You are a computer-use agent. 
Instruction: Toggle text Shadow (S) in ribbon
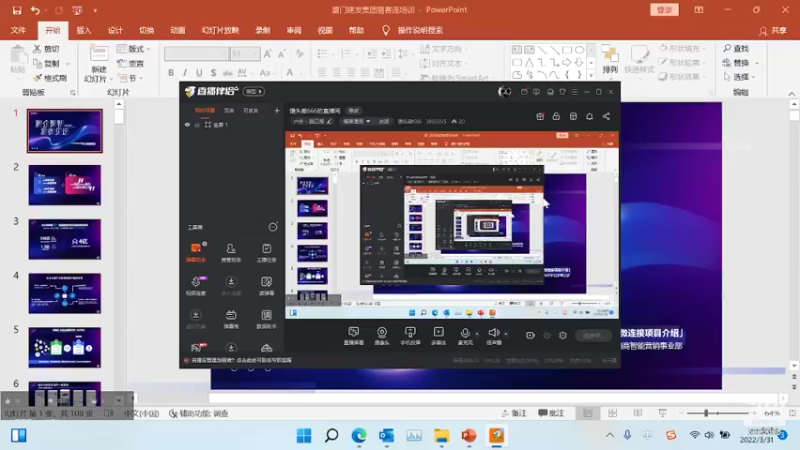click(x=213, y=73)
